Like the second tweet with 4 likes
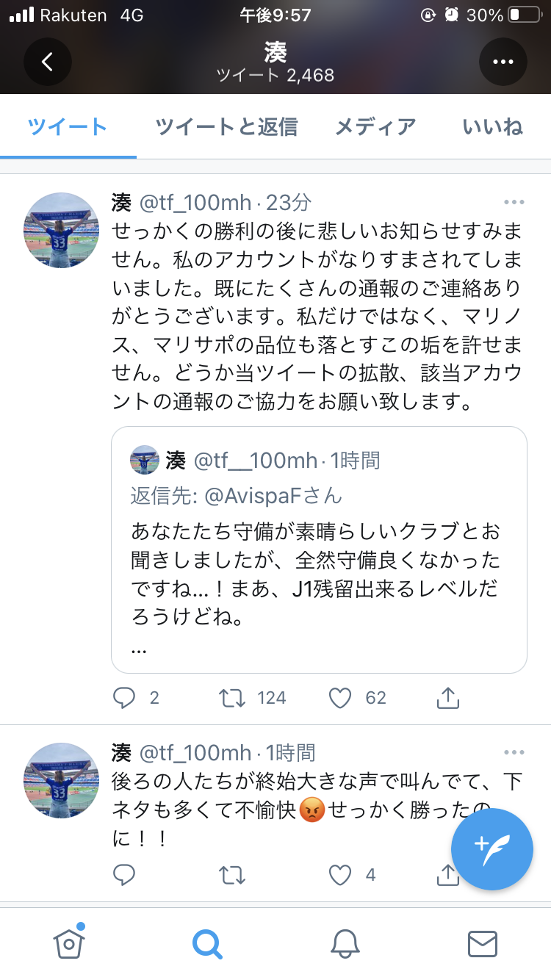The height and width of the screenshot is (980, 551). (x=340, y=874)
